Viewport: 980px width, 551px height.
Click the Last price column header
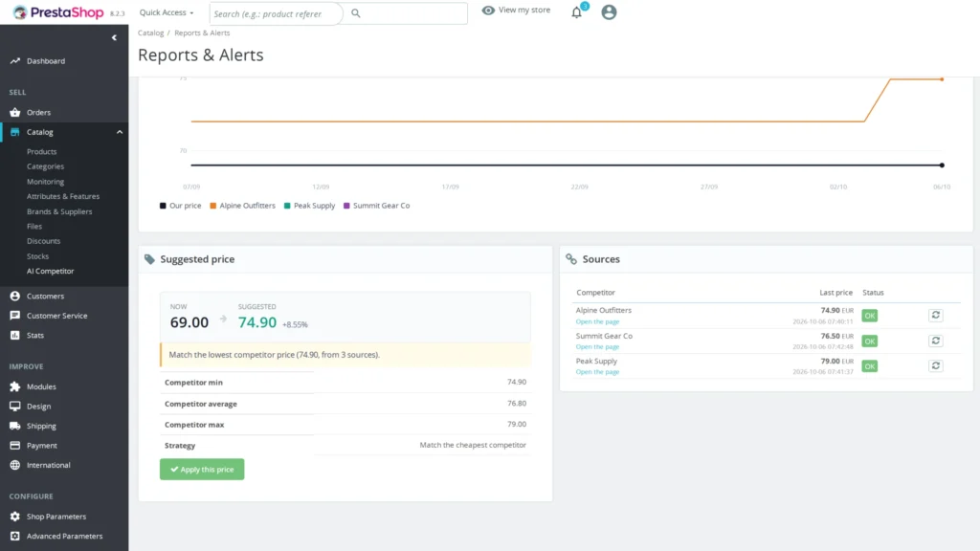tap(835, 293)
